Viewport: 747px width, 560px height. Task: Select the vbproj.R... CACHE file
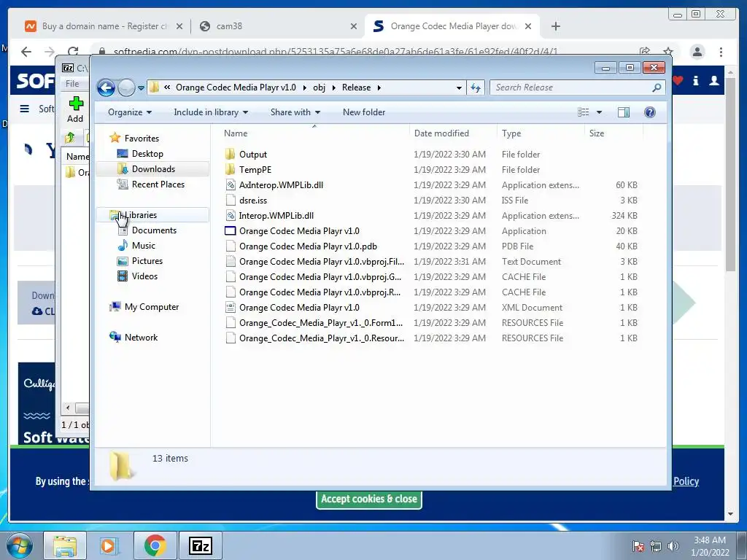[x=320, y=292]
